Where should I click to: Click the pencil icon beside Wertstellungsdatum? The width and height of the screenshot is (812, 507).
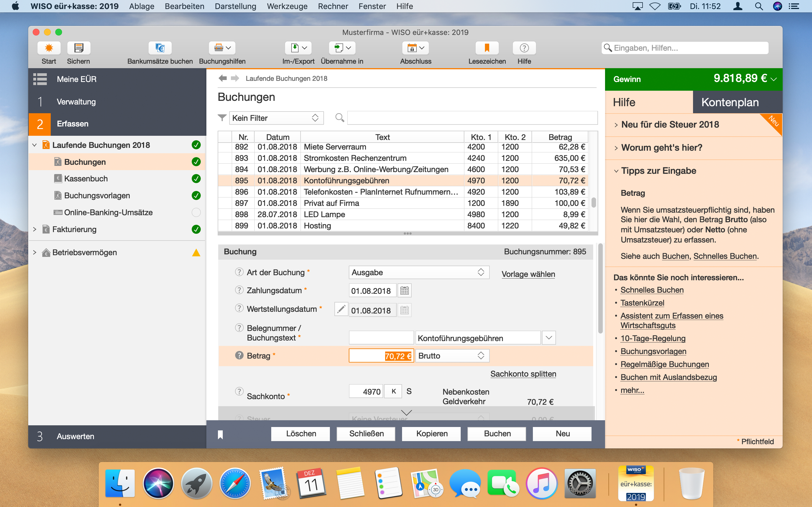click(x=341, y=309)
